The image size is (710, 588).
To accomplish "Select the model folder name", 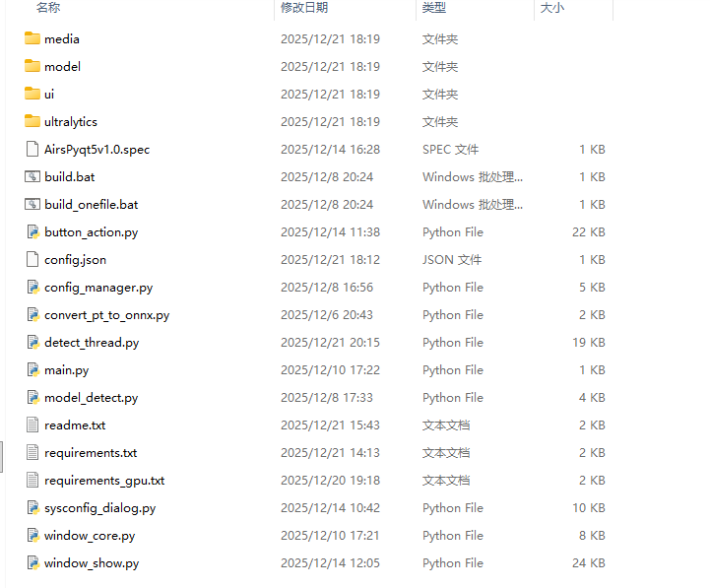I will click(62, 67).
